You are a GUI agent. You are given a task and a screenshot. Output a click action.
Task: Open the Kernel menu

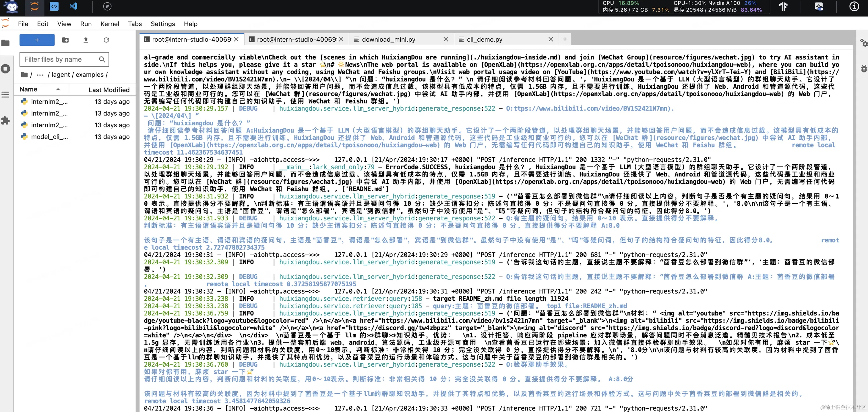[110, 24]
